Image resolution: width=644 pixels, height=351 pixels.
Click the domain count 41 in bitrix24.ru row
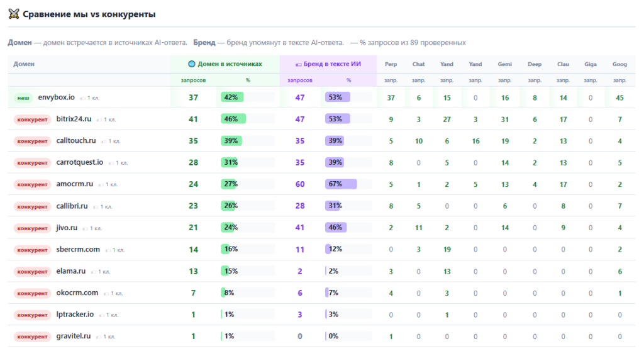(193, 119)
